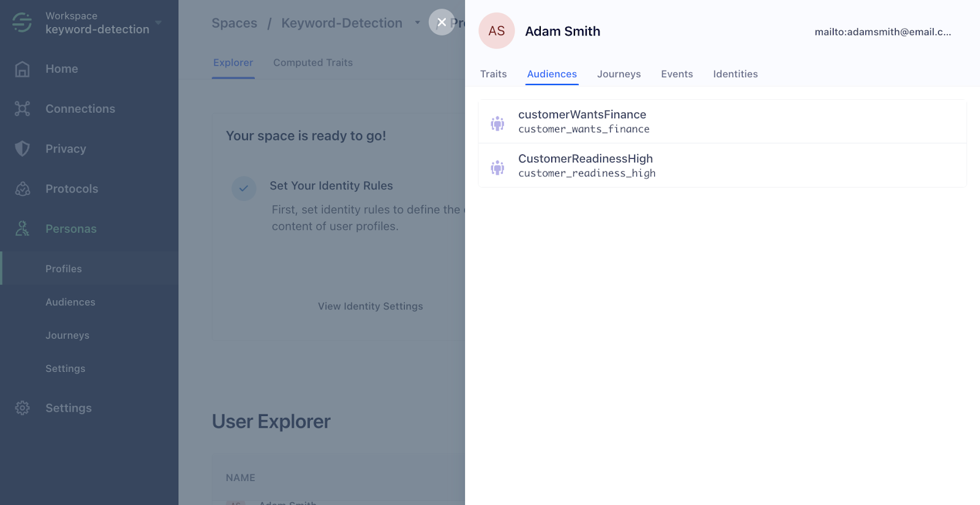980x505 pixels.
Task: Select the Audiences tab in profile
Action: [552, 74]
